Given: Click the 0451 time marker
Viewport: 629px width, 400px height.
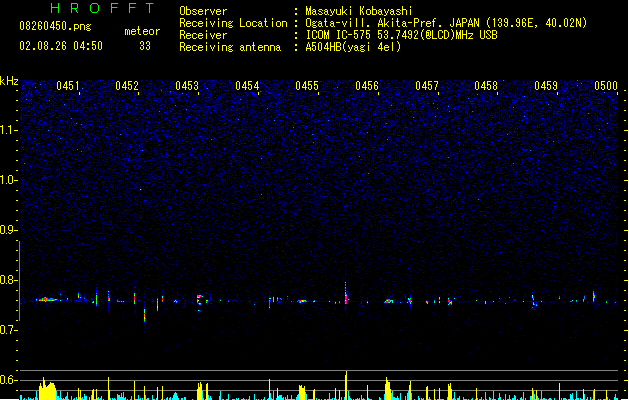Looking at the screenshot, I should click(x=67, y=86).
